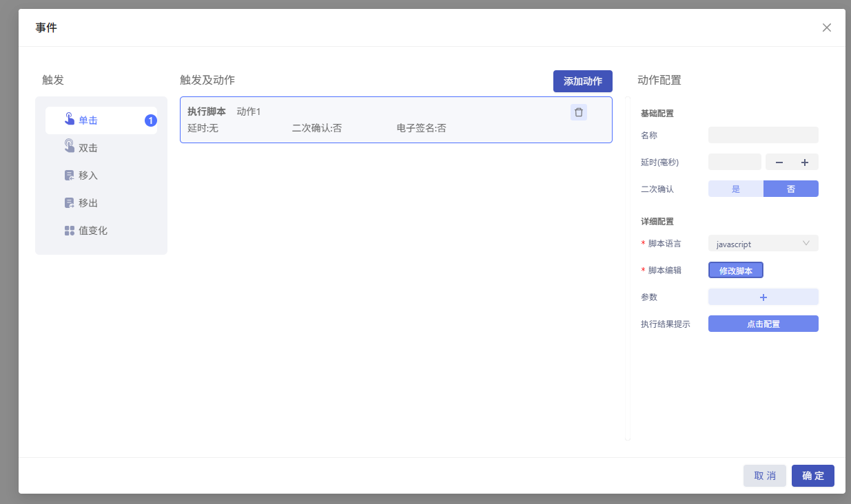Viewport: 851px width, 504px height.
Task: Increase delay with the plus button
Action: (x=804, y=162)
